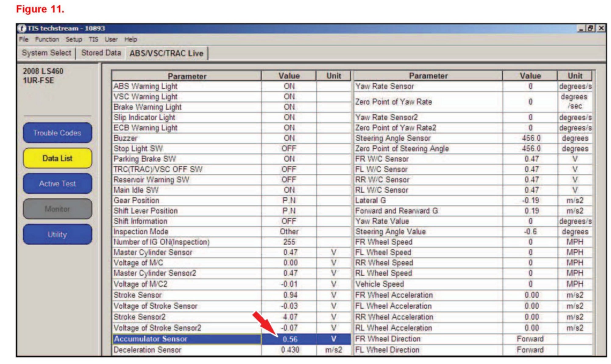Click the Trouble Codes button

tap(57, 133)
